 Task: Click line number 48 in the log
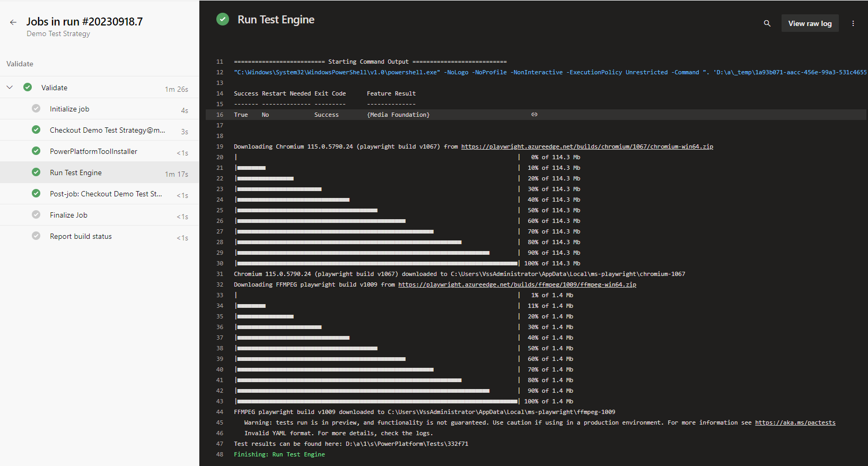220,454
